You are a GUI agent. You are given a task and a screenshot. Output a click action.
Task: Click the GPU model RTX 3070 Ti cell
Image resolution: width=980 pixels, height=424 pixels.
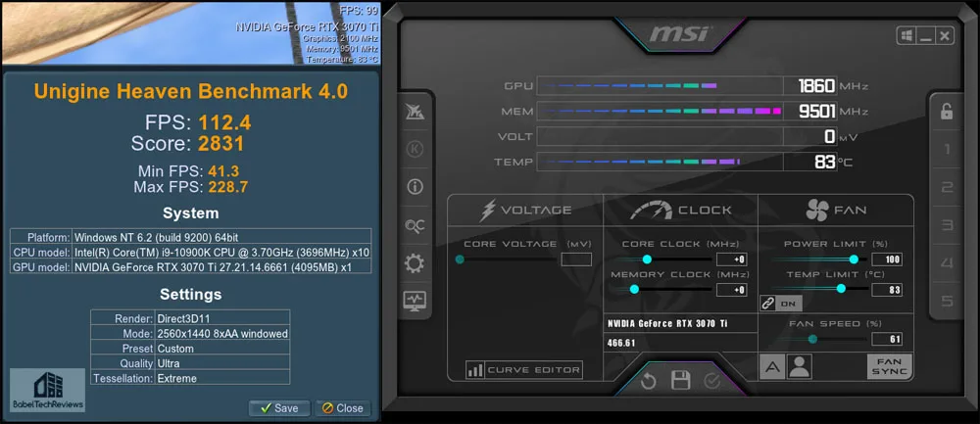tap(221, 267)
